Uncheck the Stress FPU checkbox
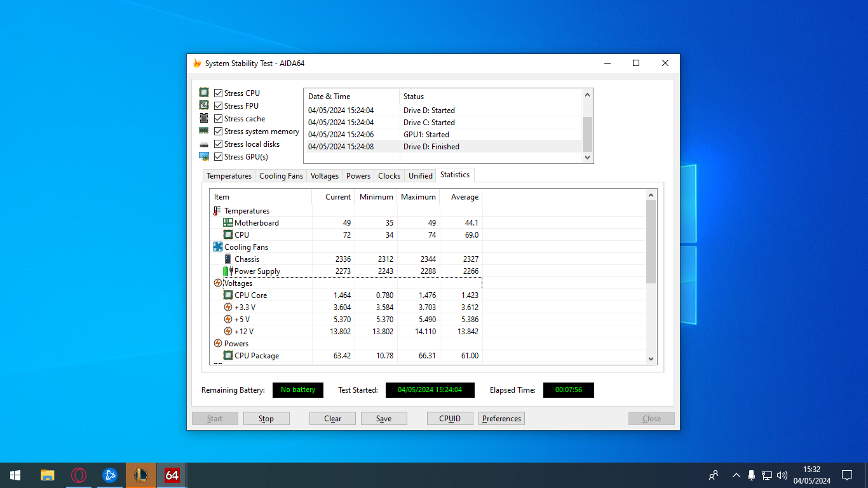 point(218,105)
